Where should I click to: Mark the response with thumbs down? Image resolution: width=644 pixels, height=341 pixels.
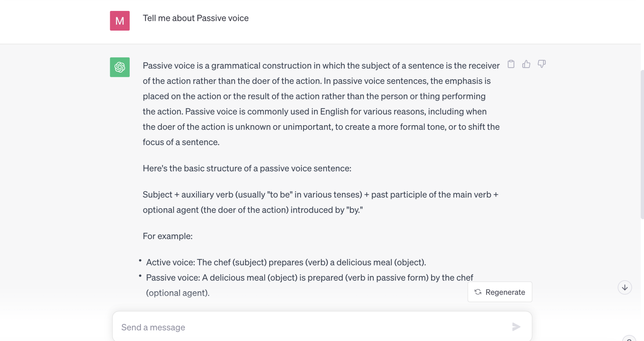coord(542,64)
